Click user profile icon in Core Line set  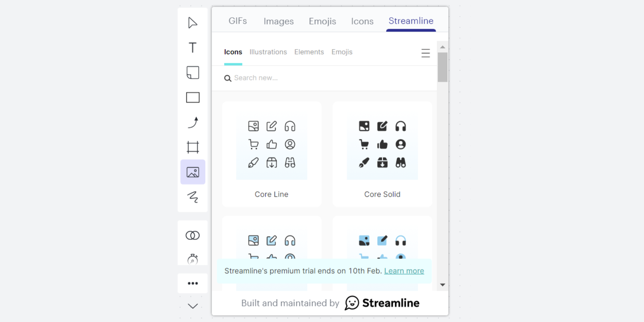[x=290, y=144]
